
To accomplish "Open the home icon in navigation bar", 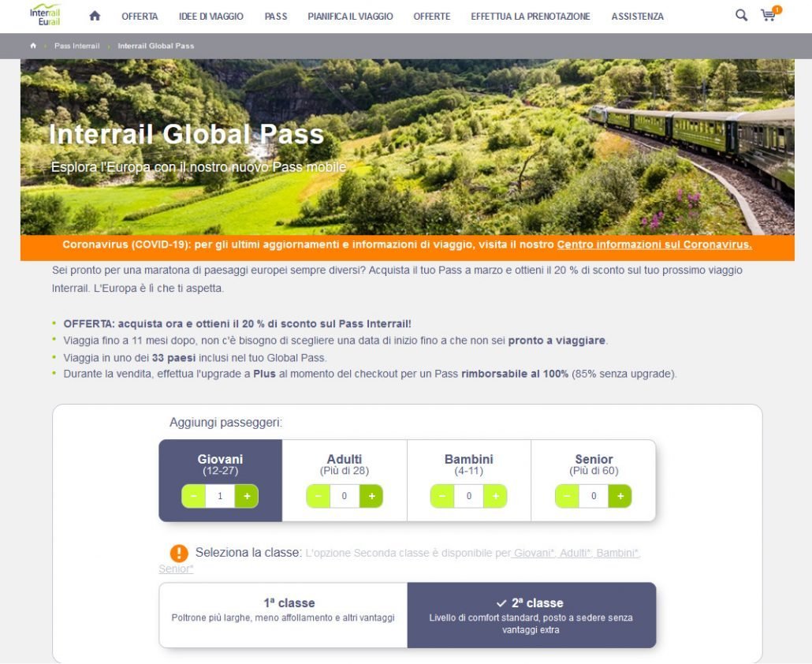I will (95, 16).
